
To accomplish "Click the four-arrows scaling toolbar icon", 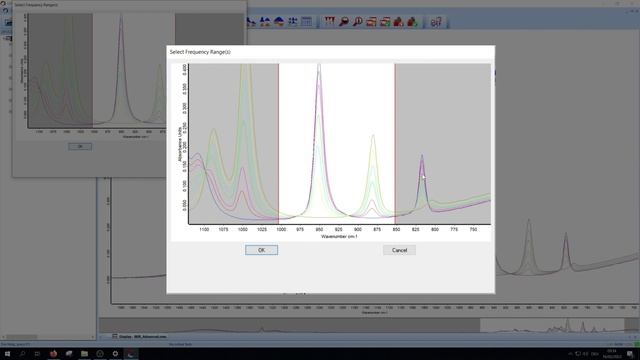I will pyautogui.click(x=293, y=22).
